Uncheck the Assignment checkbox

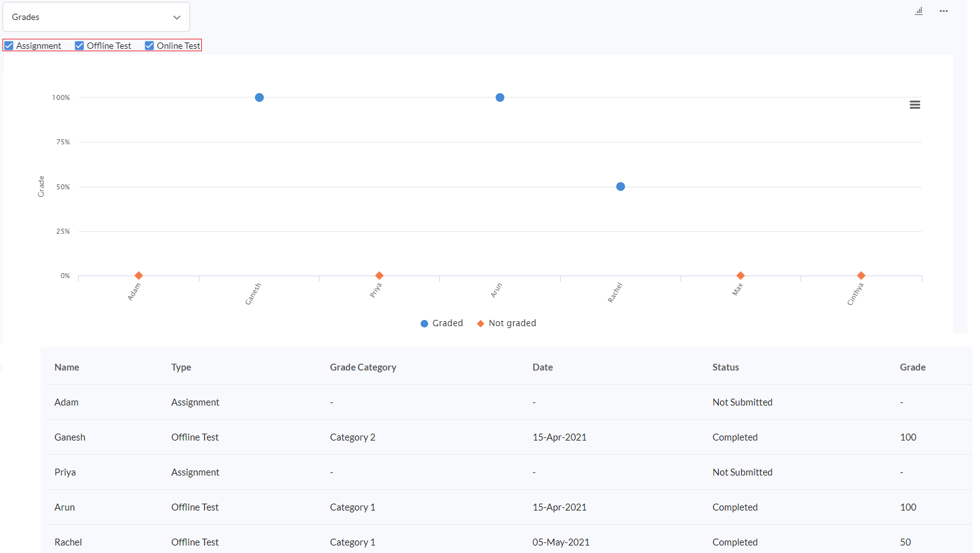pos(9,46)
